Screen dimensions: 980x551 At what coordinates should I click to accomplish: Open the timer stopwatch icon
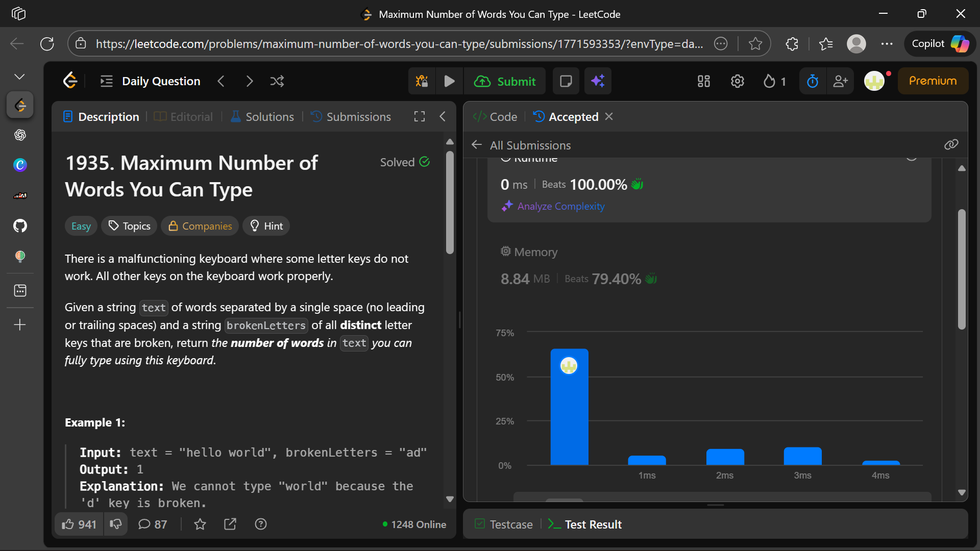coord(812,81)
